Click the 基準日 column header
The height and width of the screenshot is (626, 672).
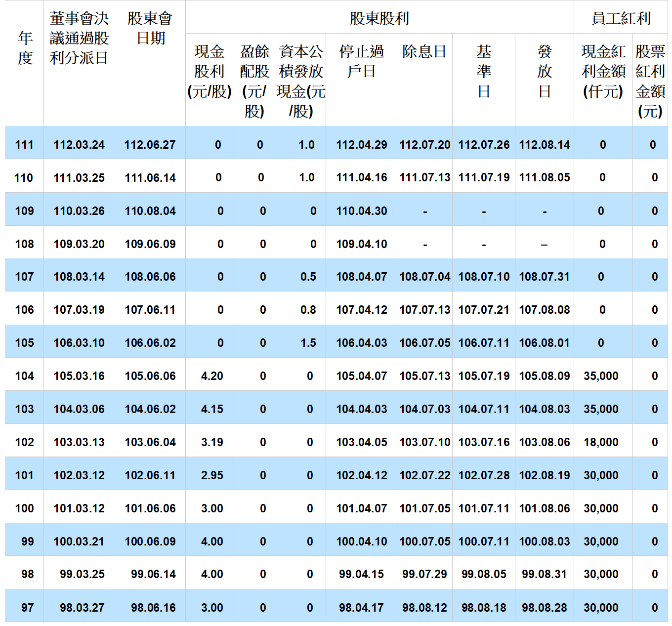pos(484,71)
